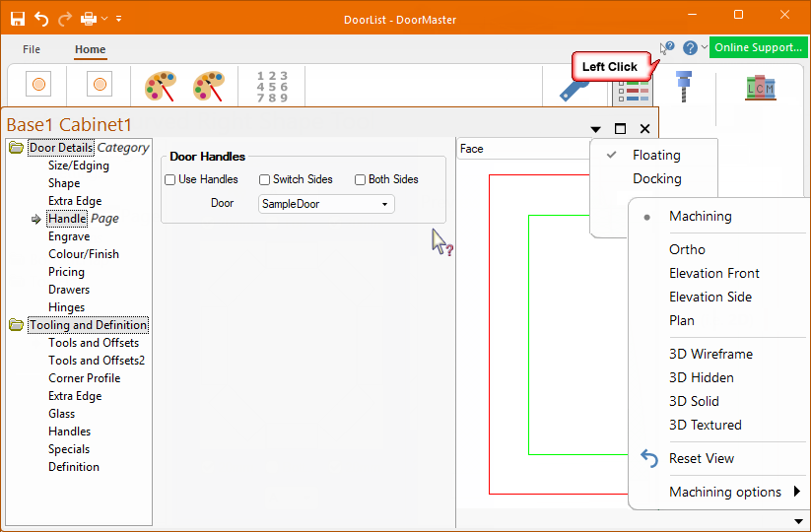Click Tooling and Definition folder icon
811x532 pixels.
pyautogui.click(x=16, y=325)
